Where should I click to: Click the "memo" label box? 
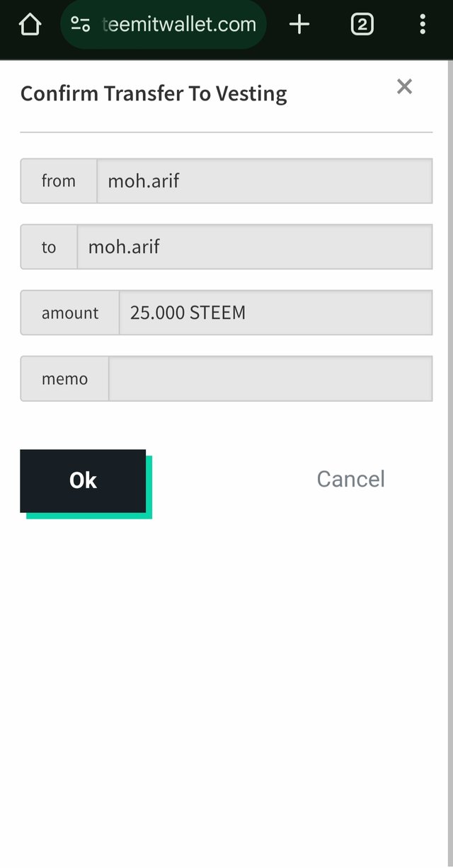(x=64, y=378)
